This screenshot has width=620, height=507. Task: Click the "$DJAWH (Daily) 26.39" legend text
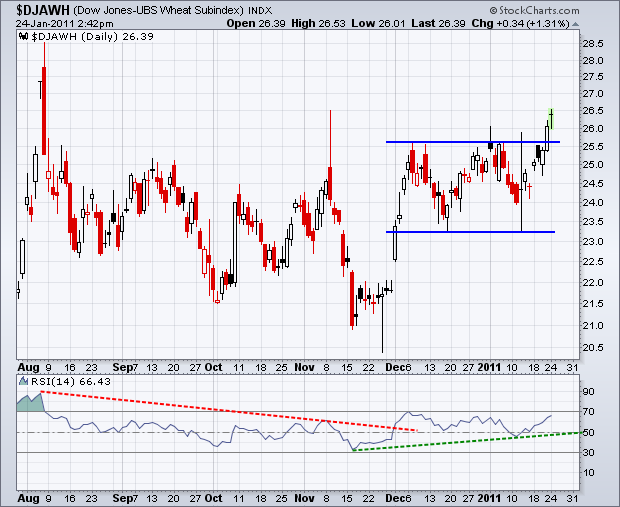coord(92,37)
